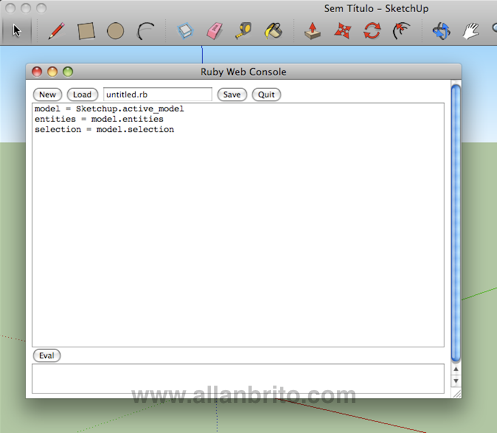The width and height of the screenshot is (497, 433).
Task: Click the Ruby Web Console title bar text
Action: (243, 72)
